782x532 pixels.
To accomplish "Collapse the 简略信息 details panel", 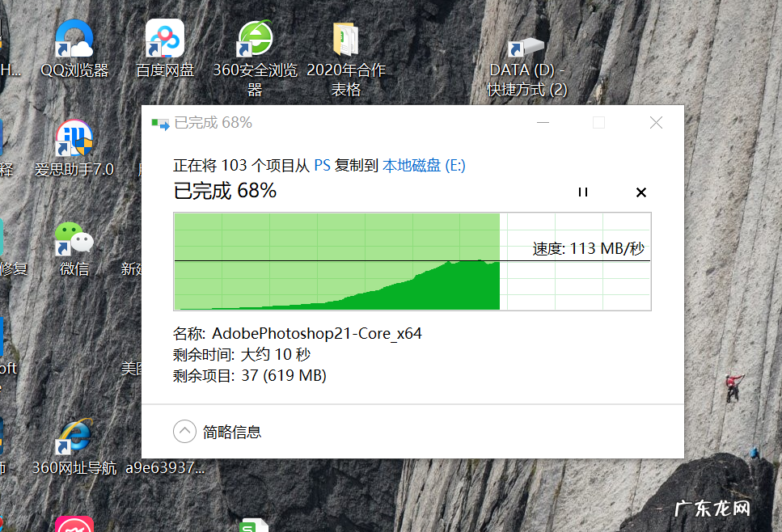I will point(184,431).
